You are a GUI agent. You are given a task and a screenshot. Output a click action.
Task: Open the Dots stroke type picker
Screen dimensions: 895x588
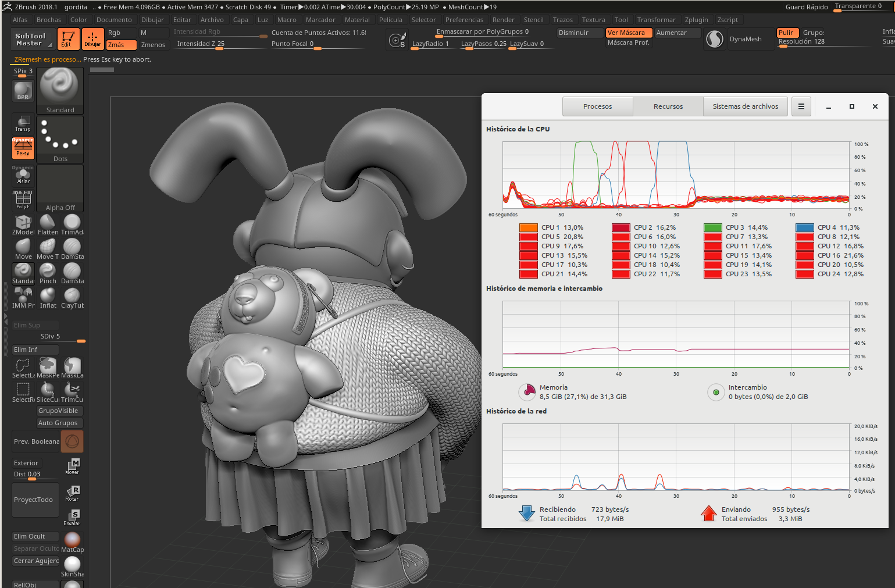(x=60, y=140)
